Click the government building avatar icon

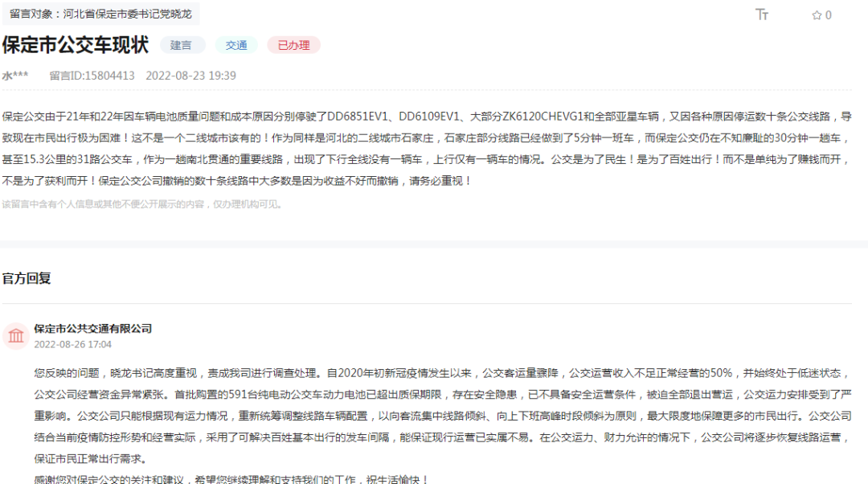coord(16,336)
